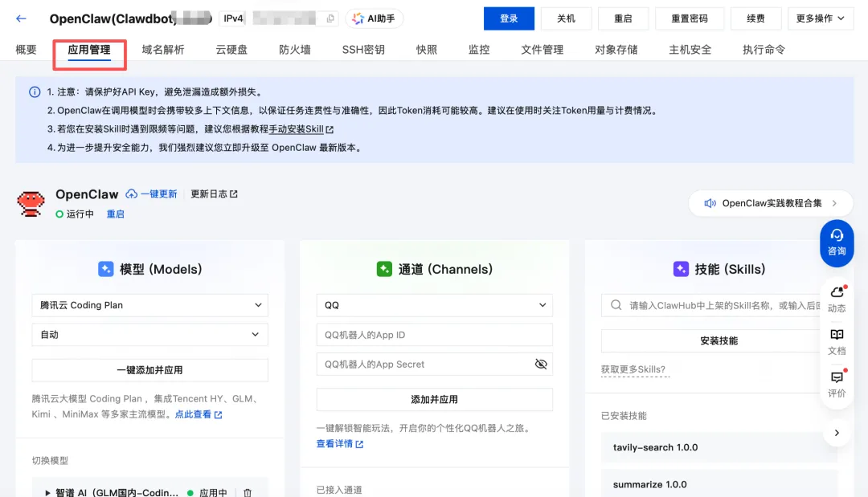The image size is (868, 497).
Task: Click the OpenClaw red mascot logo
Action: tap(31, 203)
